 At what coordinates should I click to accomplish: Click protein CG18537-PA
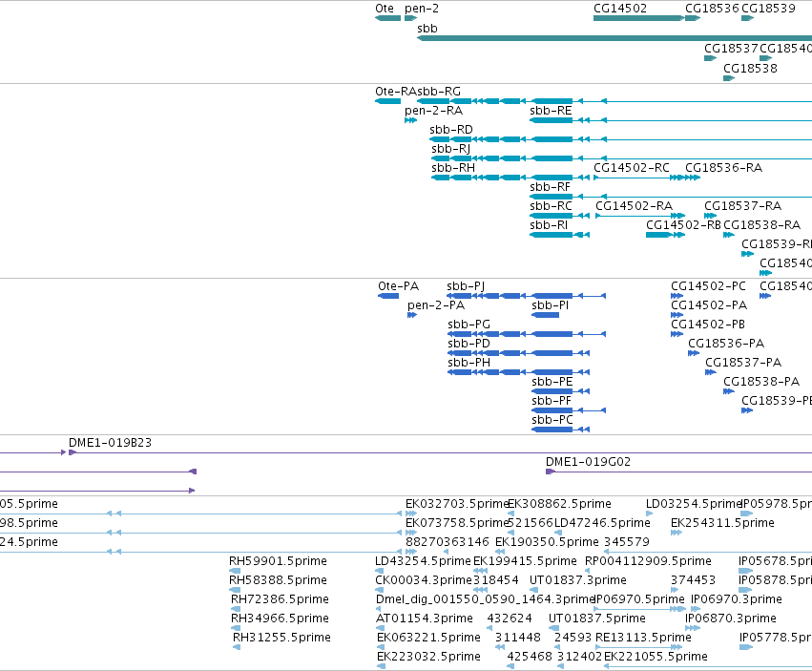(x=711, y=372)
